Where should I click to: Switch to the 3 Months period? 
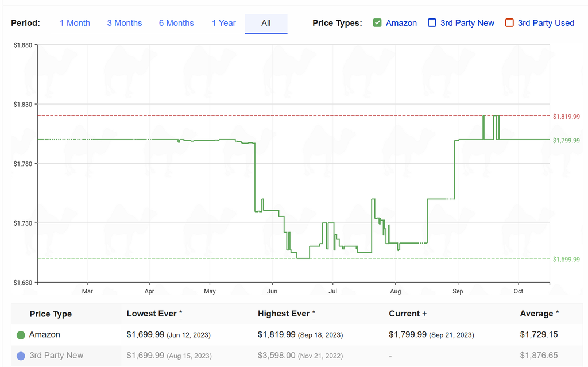pos(124,23)
